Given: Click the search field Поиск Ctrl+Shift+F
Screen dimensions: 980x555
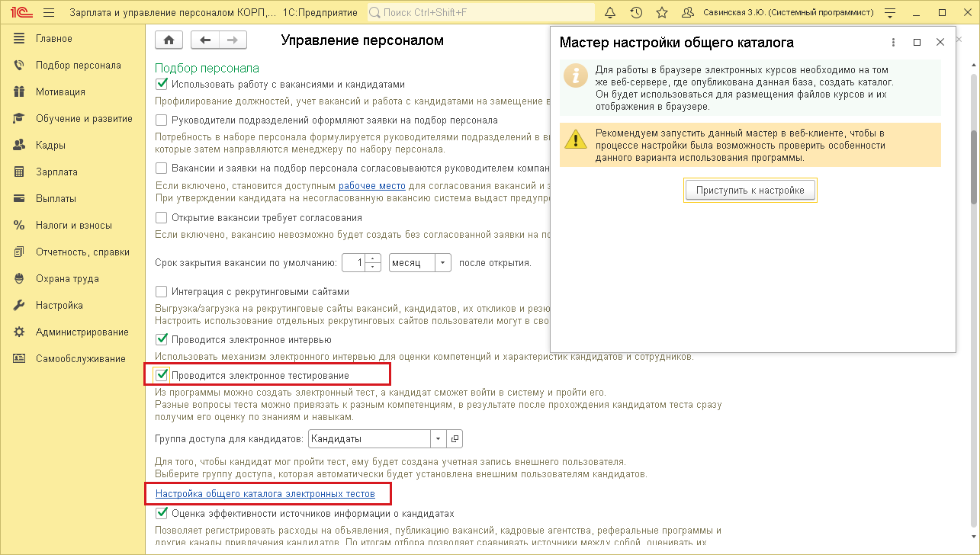Looking at the screenshot, I should coord(481,12).
